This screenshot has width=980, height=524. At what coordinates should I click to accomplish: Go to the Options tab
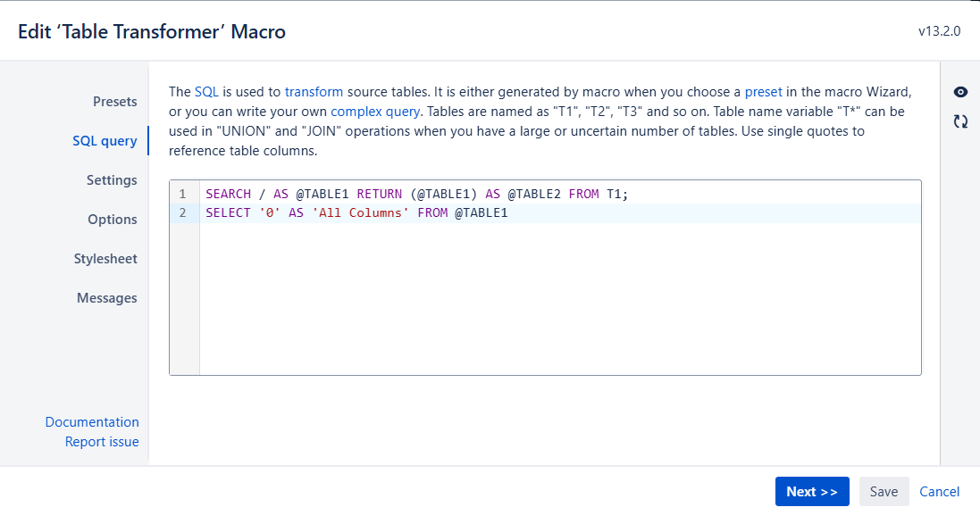112,220
